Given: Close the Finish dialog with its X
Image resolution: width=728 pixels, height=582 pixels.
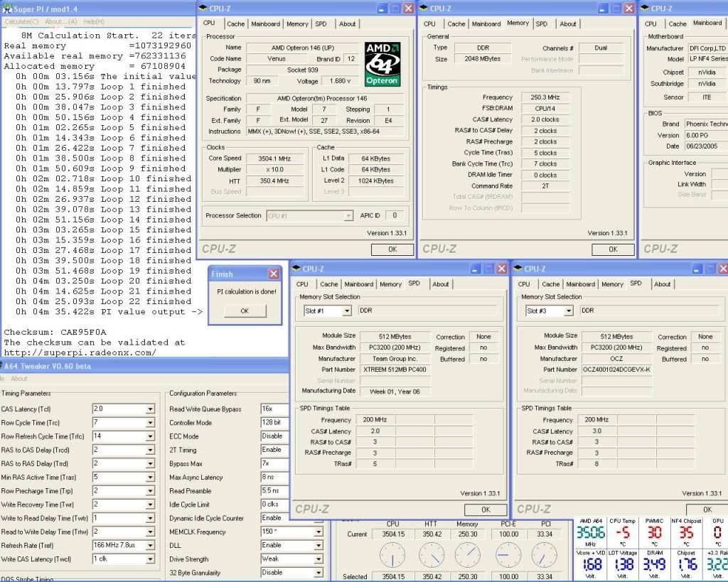Looking at the screenshot, I should (274, 274).
